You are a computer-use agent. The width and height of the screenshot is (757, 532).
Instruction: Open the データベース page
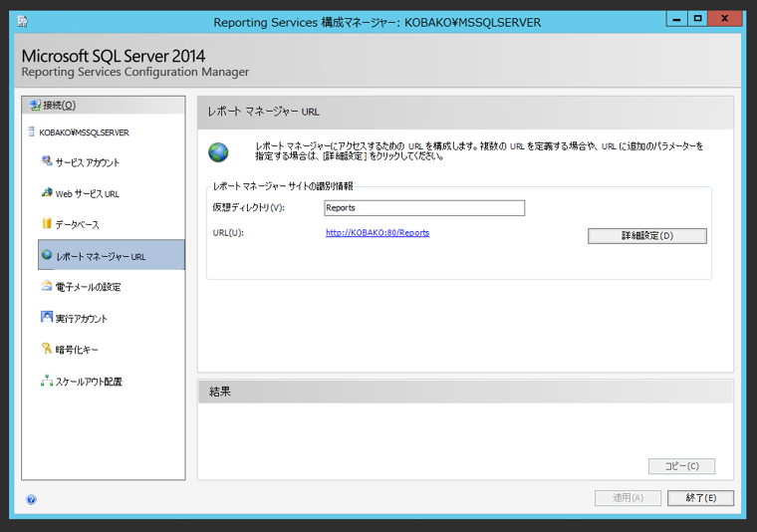78,225
